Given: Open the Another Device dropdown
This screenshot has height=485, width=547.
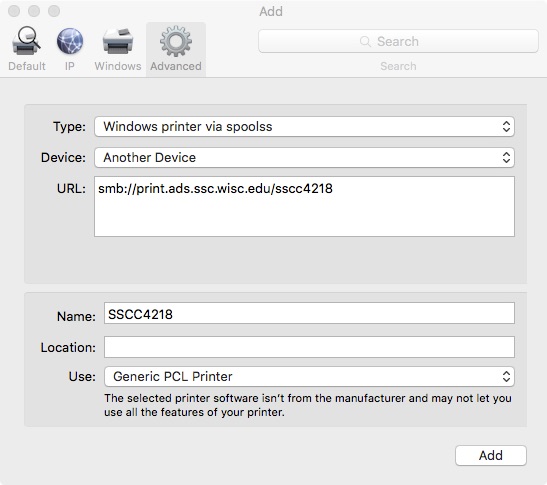Looking at the screenshot, I should tap(304, 157).
